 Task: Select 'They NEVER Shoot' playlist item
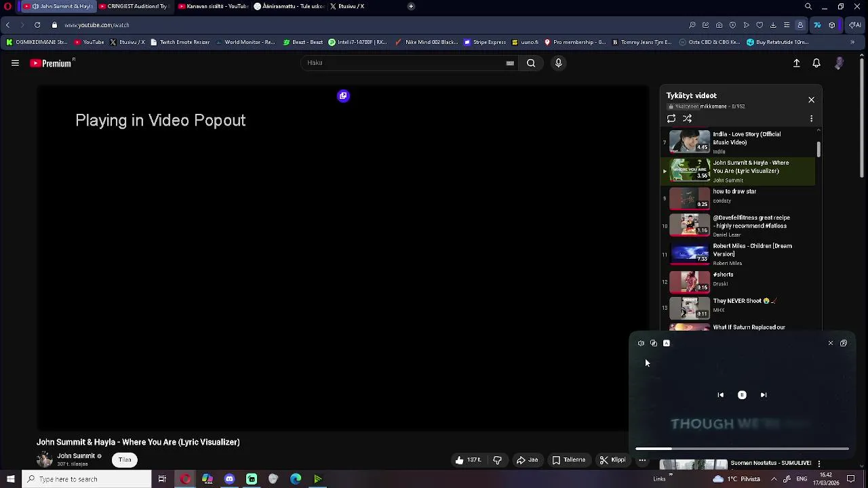click(x=739, y=308)
